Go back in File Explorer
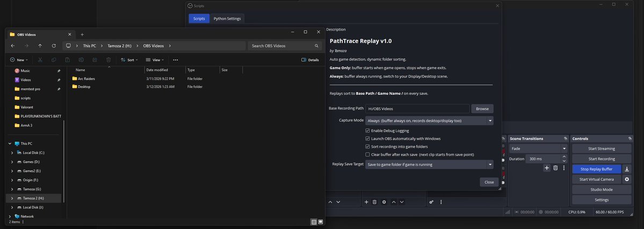 pyautogui.click(x=13, y=46)
